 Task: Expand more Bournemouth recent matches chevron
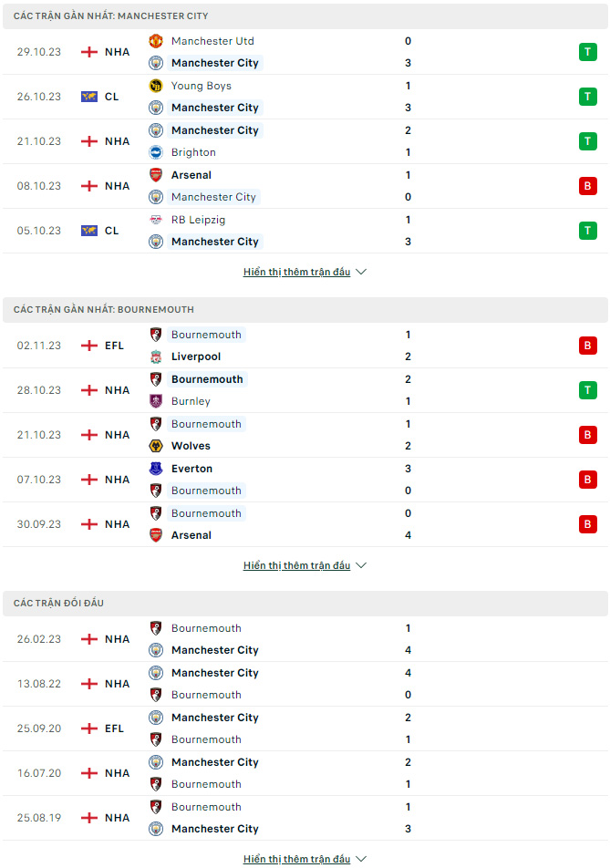(x=361, y=565)
